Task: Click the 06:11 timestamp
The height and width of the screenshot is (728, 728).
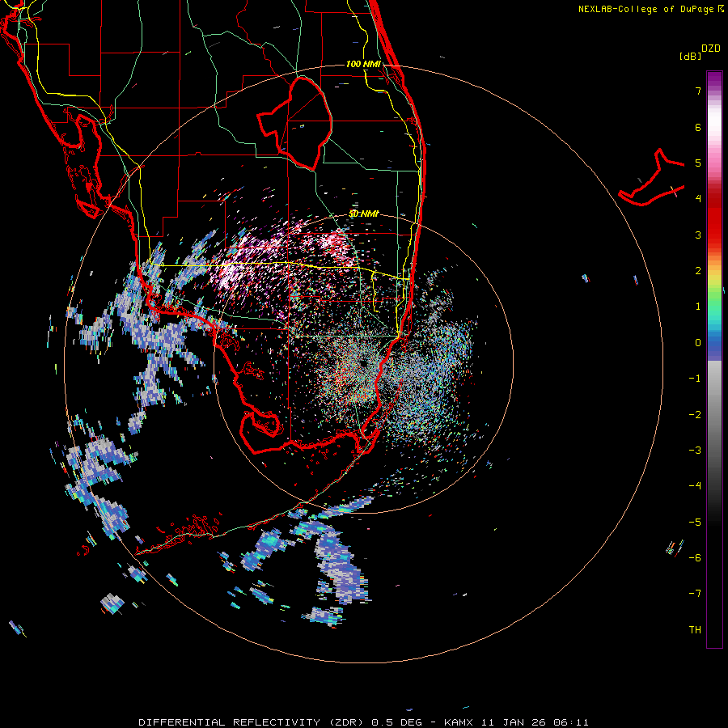Action: [572, 722]
